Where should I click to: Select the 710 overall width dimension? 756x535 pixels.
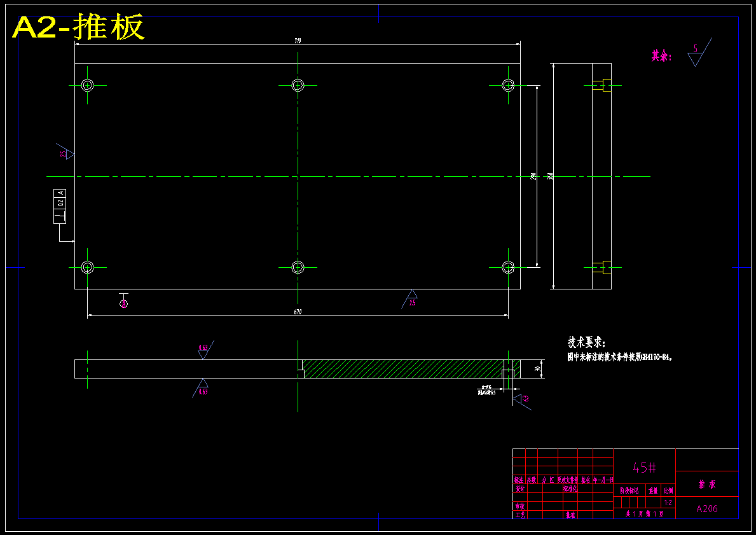tap(298, 41)
